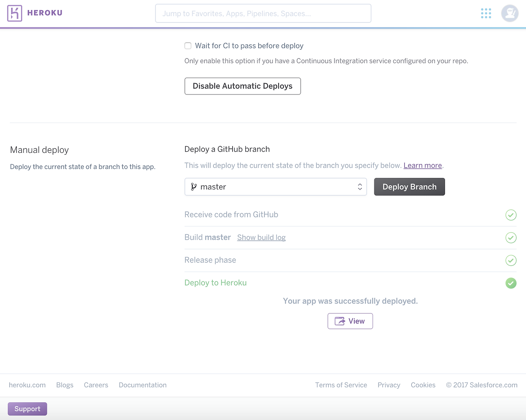Viewport: 526px width, 420px height.
Task: Show build log link
Action: click(261, 238)
